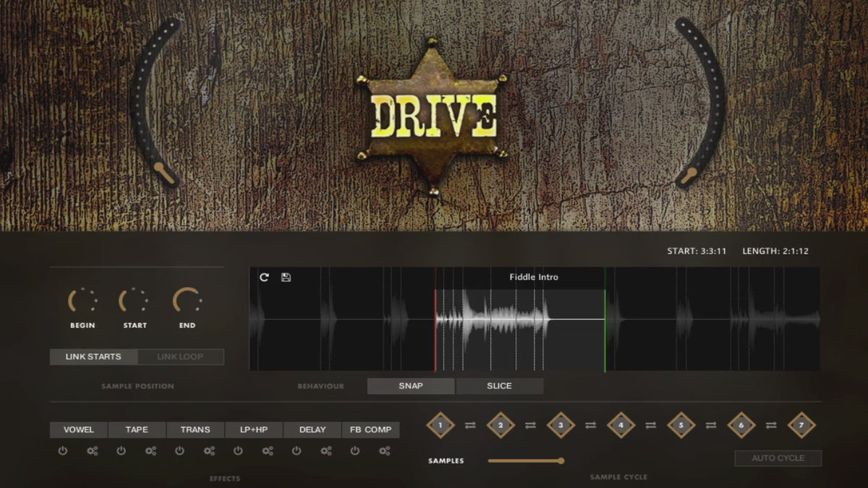The image size is (868, 488).
Task: Click the save floppy disk icon
Action: point(286,278)
